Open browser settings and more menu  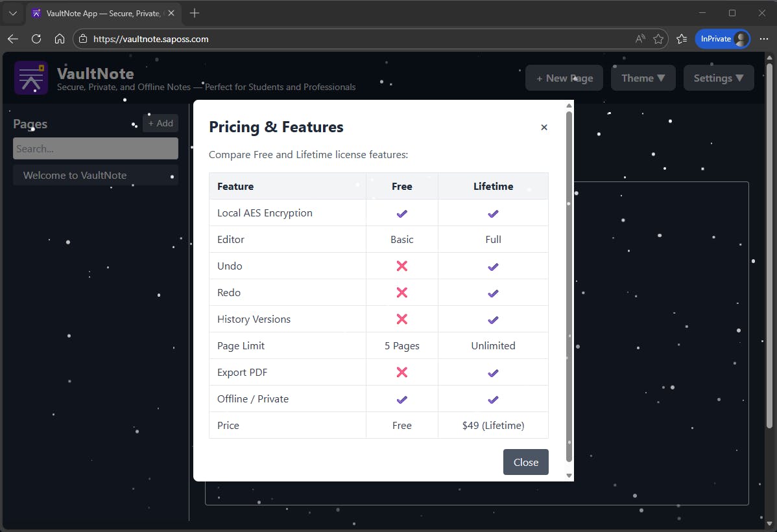763,39
